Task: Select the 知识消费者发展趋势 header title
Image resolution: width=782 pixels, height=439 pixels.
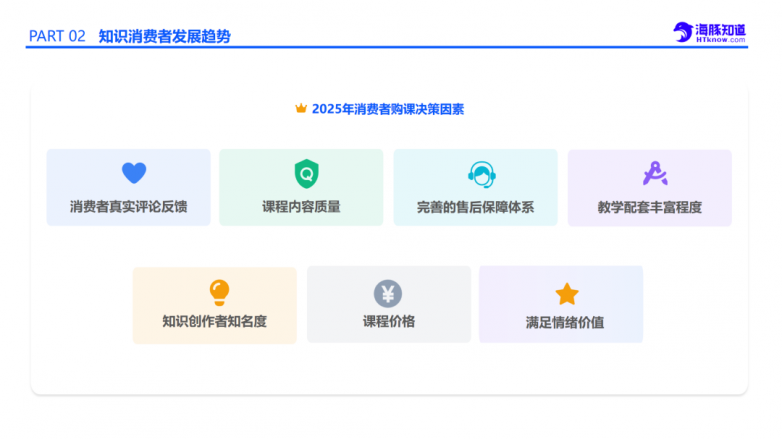Action: 164,36
